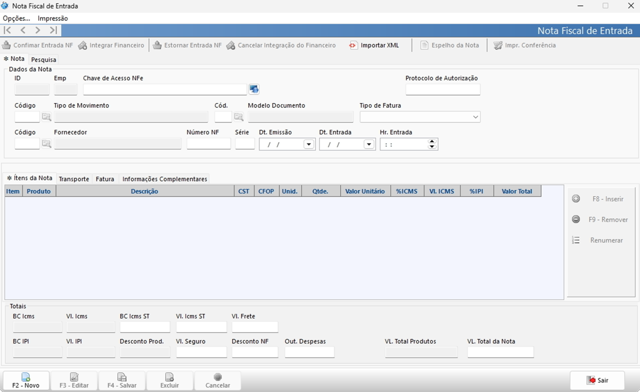Click Renumerar items button
This screenshot has height=392, width=640.
[x=600, y=240]
